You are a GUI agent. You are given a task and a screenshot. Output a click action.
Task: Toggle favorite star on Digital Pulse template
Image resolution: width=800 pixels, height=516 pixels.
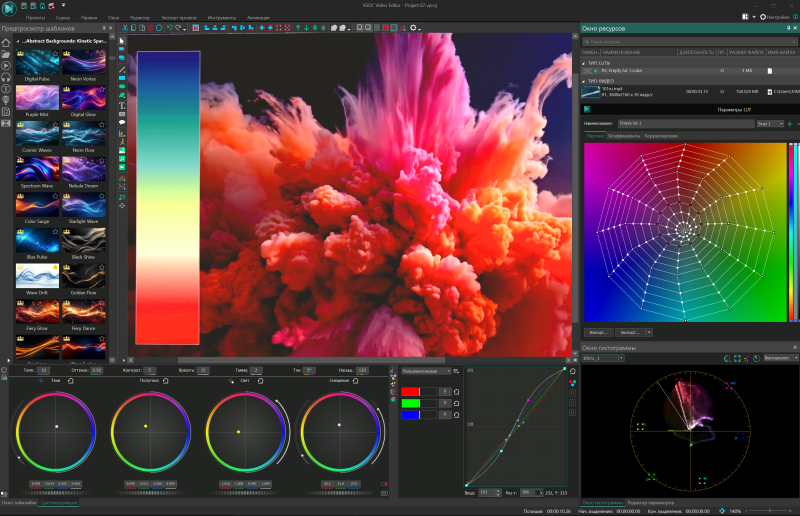[x=55, y=54]
